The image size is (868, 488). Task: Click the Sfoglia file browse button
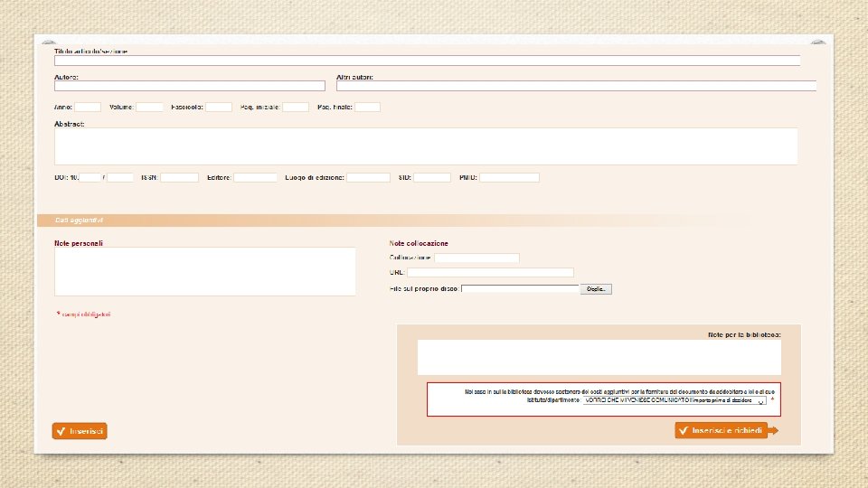[596, 289]
